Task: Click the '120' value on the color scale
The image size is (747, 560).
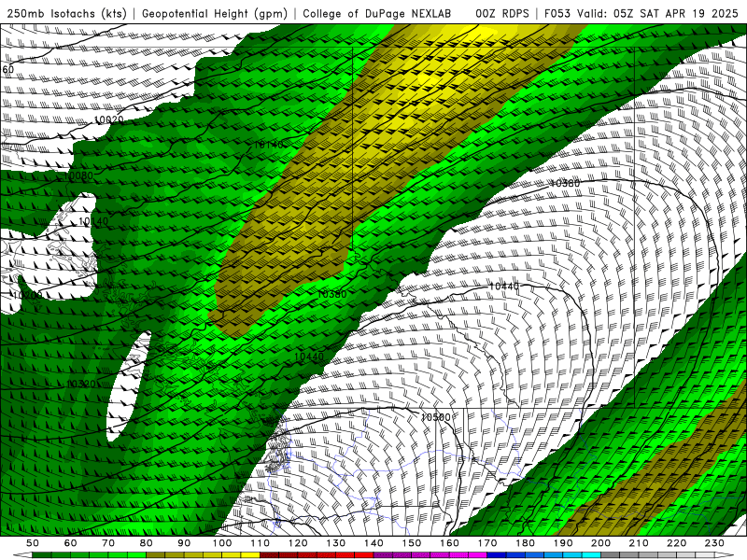Action: [x=298, y=543]
